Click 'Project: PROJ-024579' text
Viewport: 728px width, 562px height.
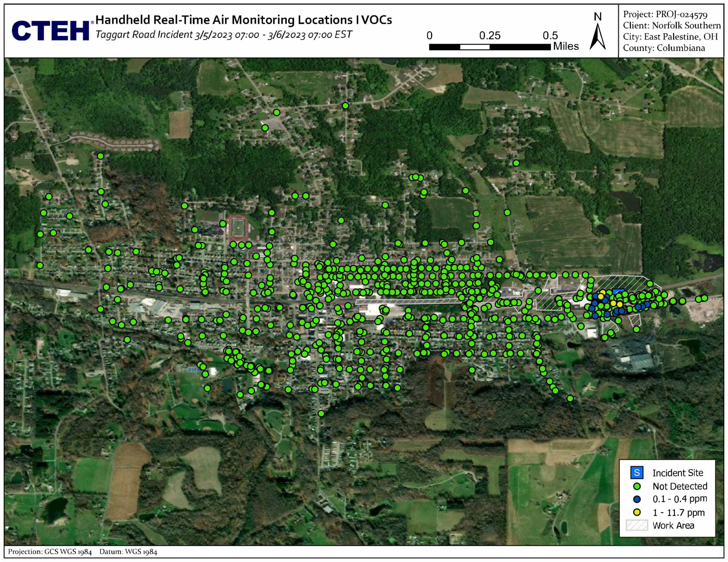pos(665,14)
